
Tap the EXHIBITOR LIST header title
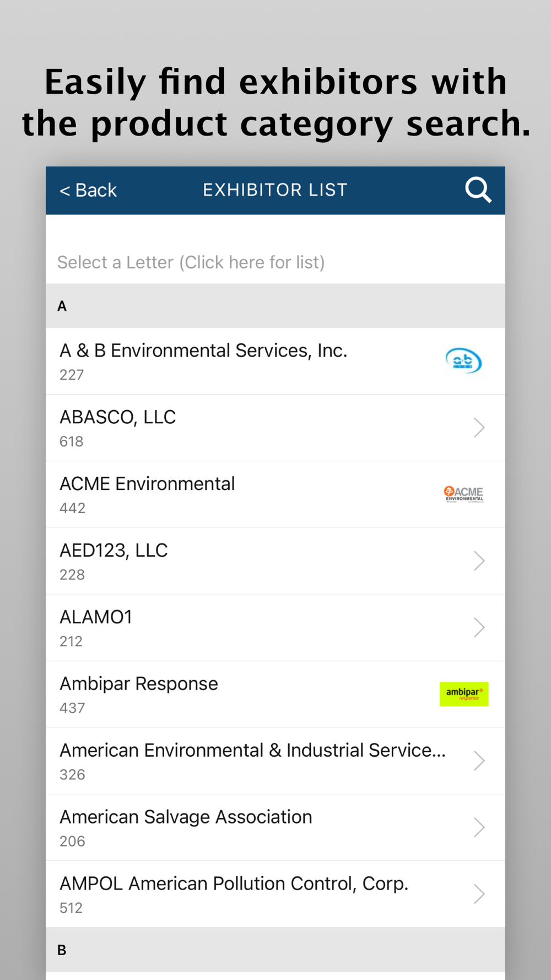(275, 190)
